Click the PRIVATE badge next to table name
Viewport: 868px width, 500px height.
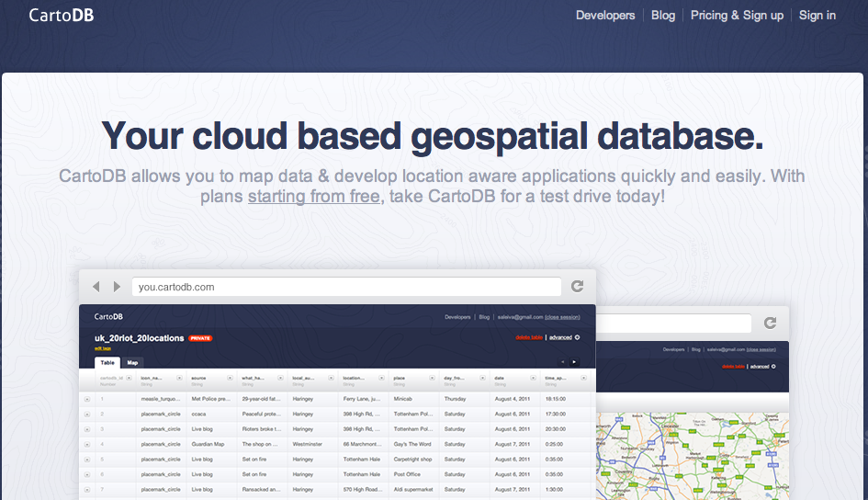point(200,338)
